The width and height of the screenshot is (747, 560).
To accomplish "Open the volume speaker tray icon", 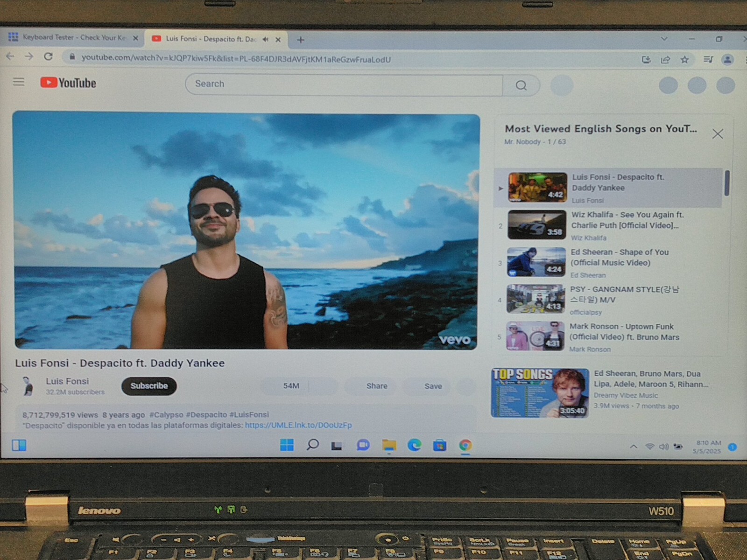I will click(663, 447).
